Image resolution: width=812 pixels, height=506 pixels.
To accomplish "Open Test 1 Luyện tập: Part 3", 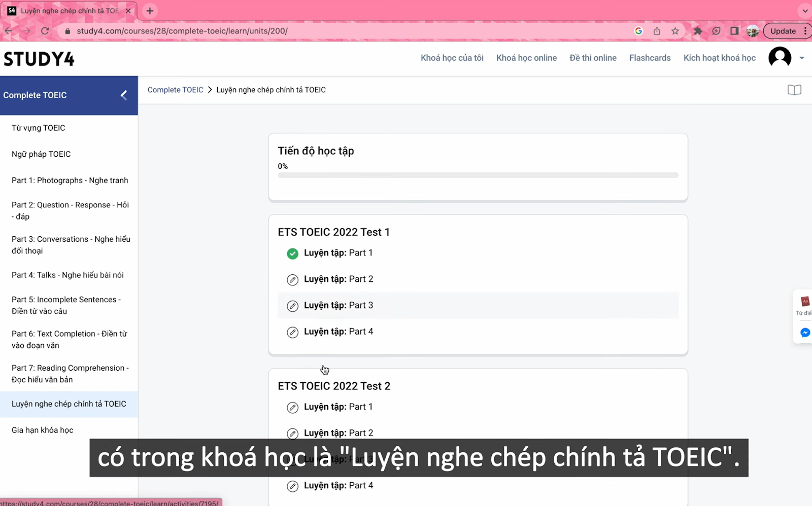I will 339,305.
